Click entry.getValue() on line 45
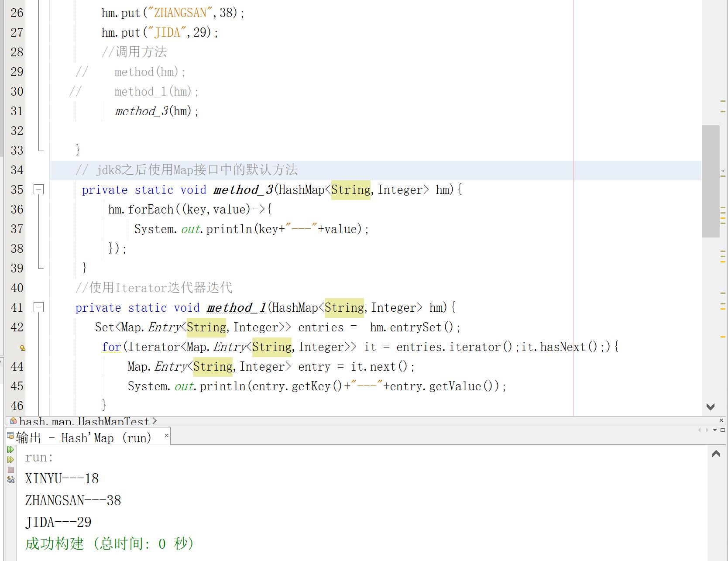This screenshot has height=561, width=728. pos(442,386)
